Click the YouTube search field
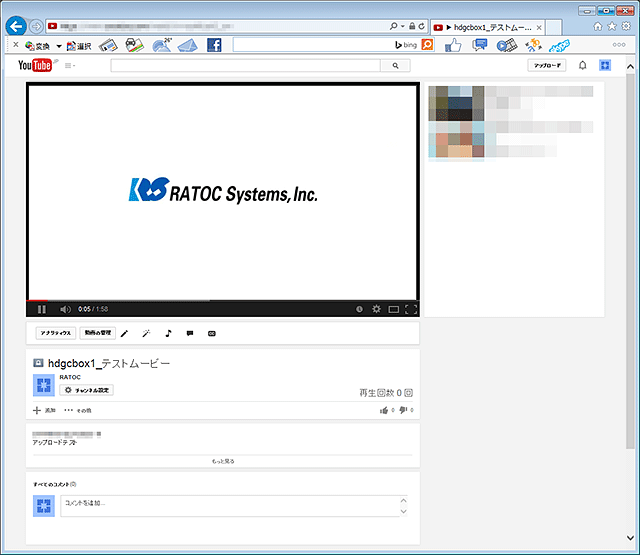Image resolution: width=640 pixels, height=555 pixels. click(x=245, y=65)
